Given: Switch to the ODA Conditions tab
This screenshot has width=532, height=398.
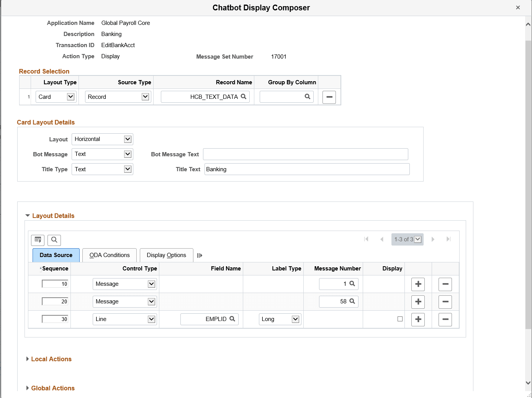Looking at the screenshot, I should coord(109,255).
